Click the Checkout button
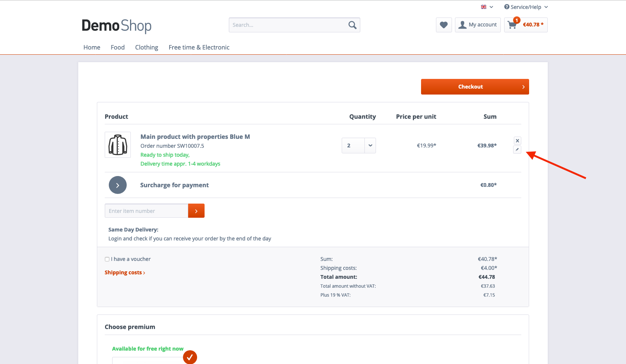 click(475, 87)
